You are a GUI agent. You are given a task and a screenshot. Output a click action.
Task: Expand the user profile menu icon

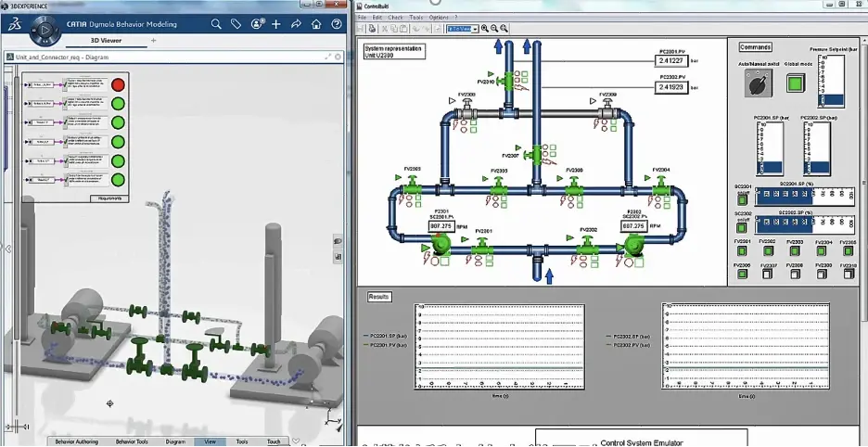[x=256, y=24]
